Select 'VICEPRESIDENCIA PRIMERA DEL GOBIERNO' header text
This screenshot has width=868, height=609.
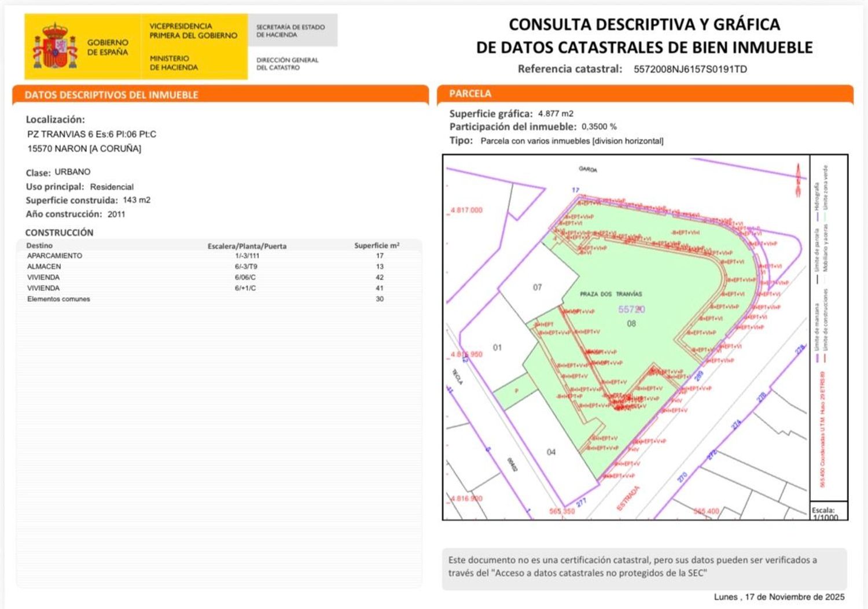coord(193,31)
